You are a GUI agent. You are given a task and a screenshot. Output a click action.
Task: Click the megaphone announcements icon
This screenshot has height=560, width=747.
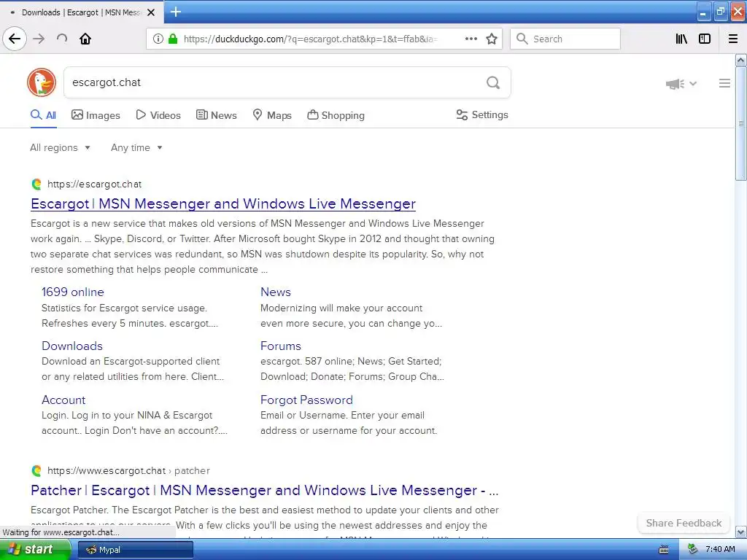[675, 84]
